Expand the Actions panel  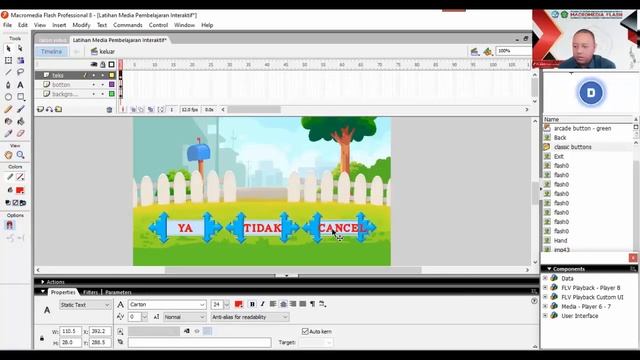(42, 282)
